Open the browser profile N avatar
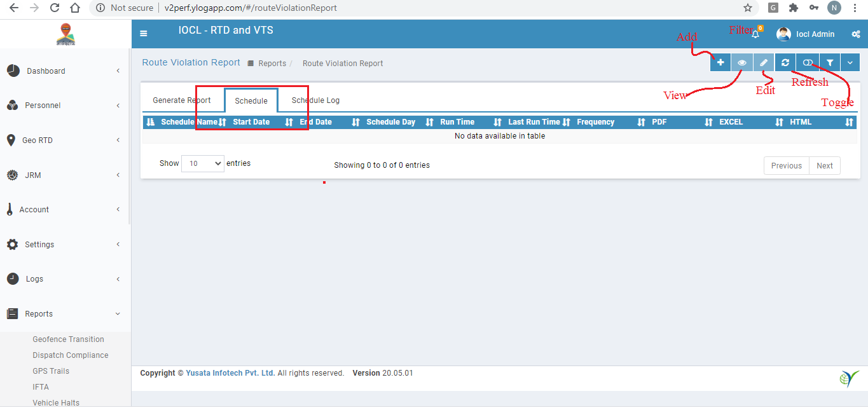 tap(834, 8)
